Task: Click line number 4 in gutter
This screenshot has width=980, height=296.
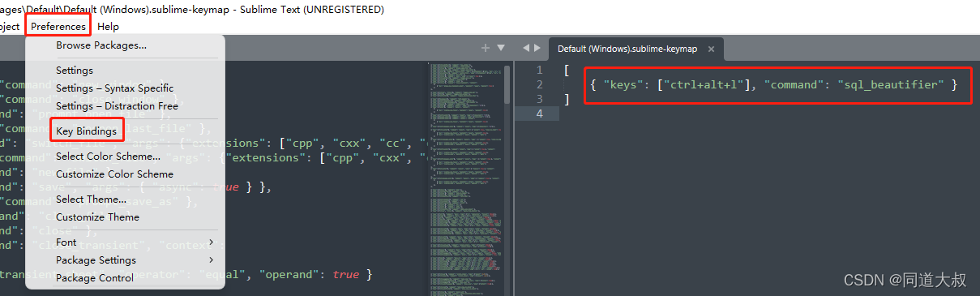Action: [x=540, y=114]
